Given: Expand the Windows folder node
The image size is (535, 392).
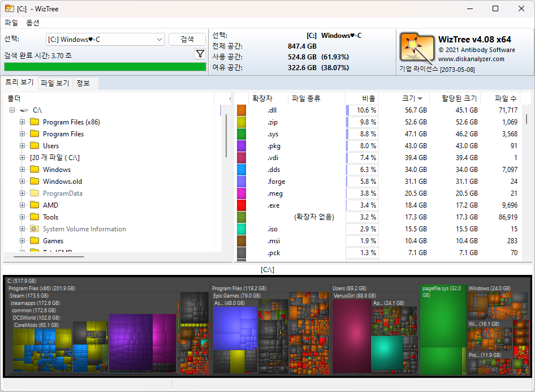Looking at the screenshot, I should (x=22, y=169).
